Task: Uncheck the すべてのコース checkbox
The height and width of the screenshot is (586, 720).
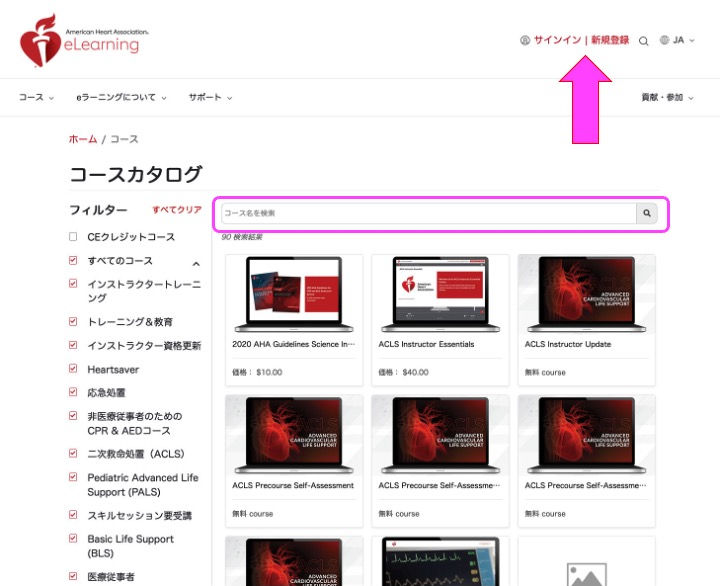Action: pyautogui.click(x=73, y=260)
